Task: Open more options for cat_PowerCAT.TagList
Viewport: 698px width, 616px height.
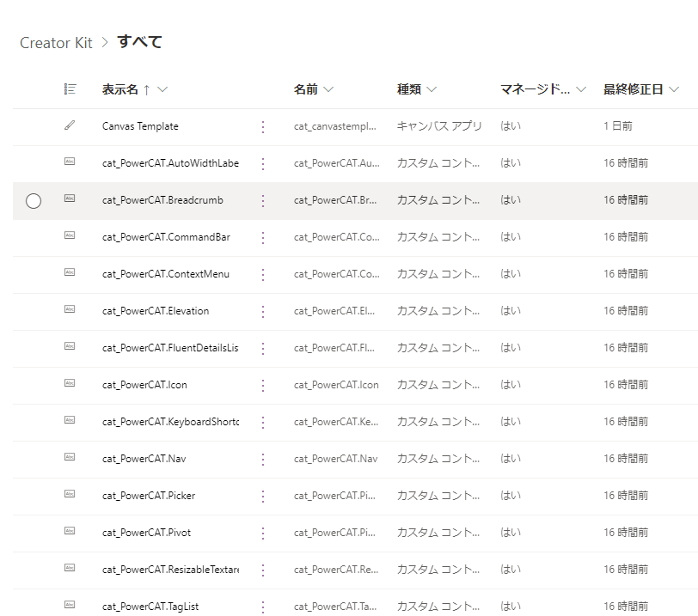Action: [263, 607]
